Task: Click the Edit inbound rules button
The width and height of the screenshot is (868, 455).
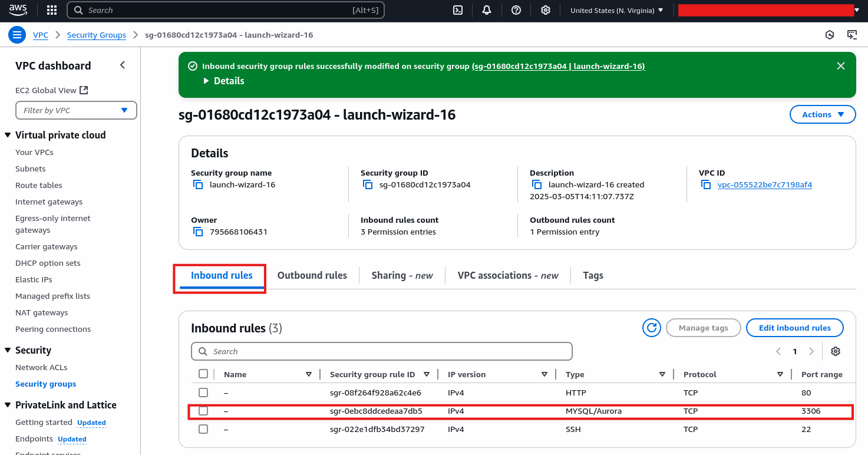Action: (x=794, y=328)
